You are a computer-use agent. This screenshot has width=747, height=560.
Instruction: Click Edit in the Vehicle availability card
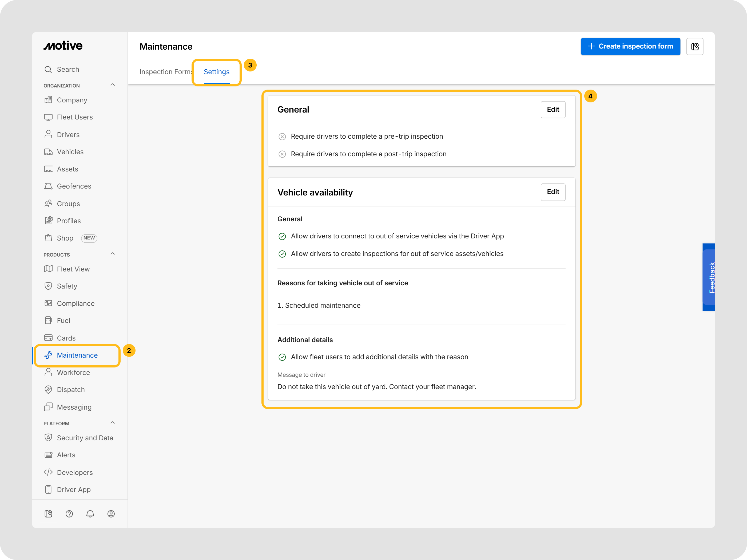[553, 192]
